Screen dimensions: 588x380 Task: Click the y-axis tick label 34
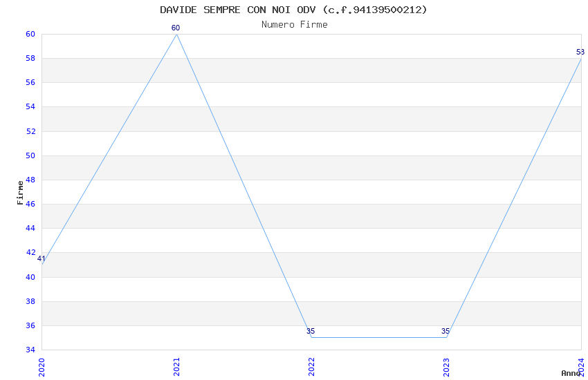(x=30, y=350)
